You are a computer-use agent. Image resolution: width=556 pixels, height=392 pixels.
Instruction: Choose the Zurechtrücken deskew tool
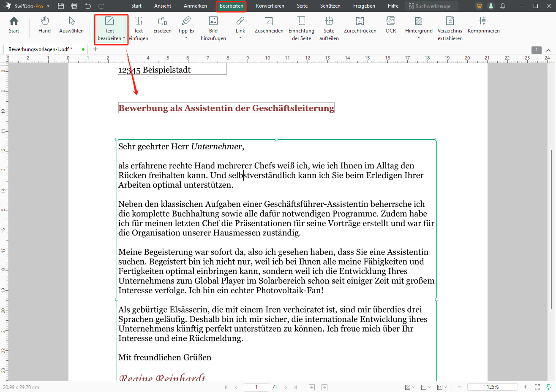tap(360, 25)
